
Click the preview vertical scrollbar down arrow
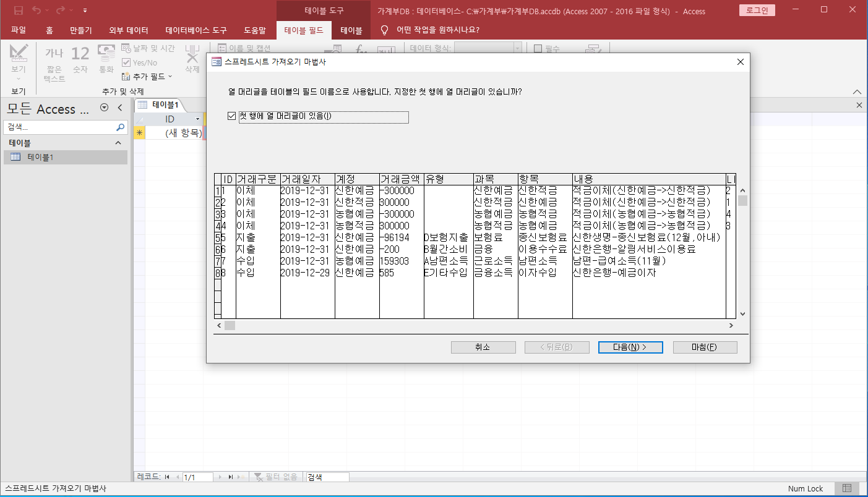[x=743, y=314]
